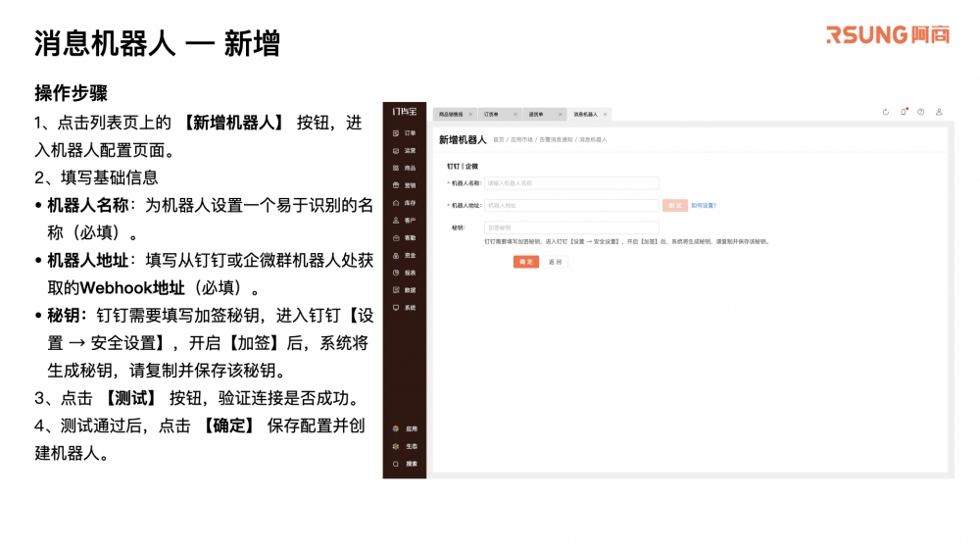Image resolution: width=980 pixels, height=551 pixels.
Task: Click the 新增机器人 page title
Action: tap(463, 139)
